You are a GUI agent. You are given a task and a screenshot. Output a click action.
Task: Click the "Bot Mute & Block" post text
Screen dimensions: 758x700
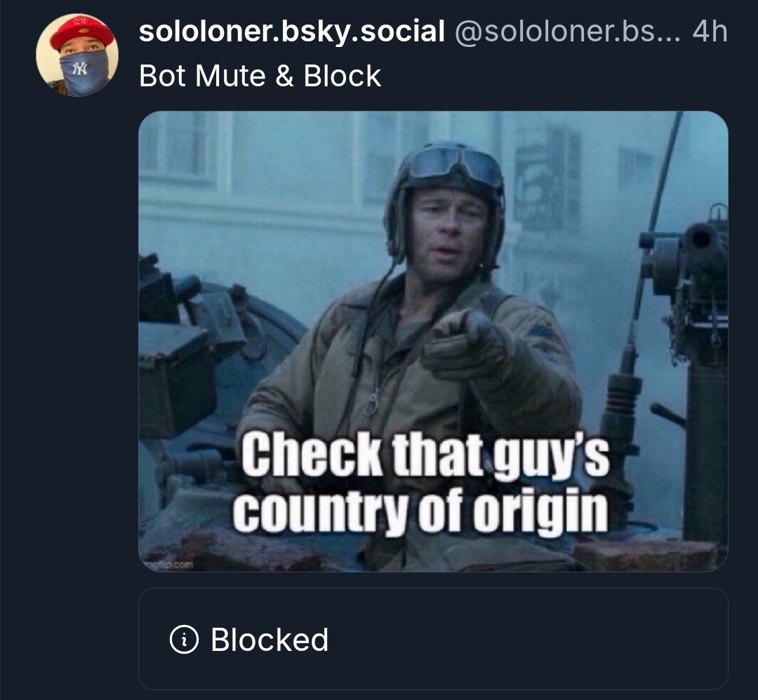(260, 76)
